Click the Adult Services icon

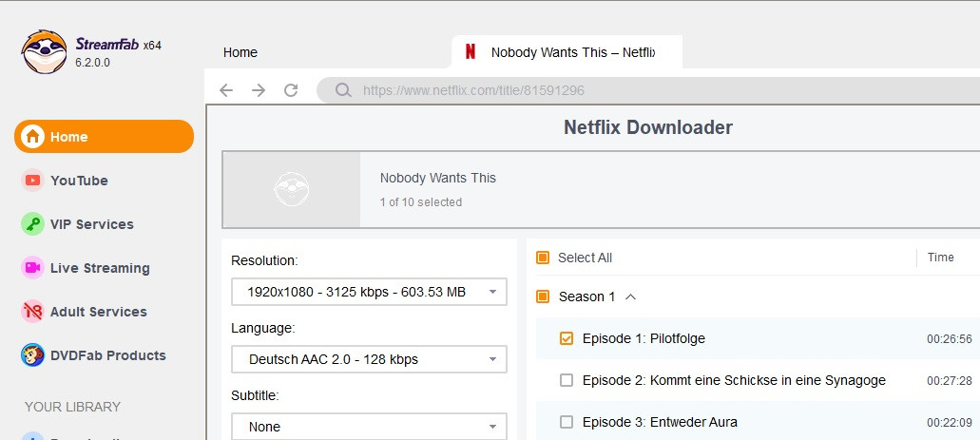(33, 312)
